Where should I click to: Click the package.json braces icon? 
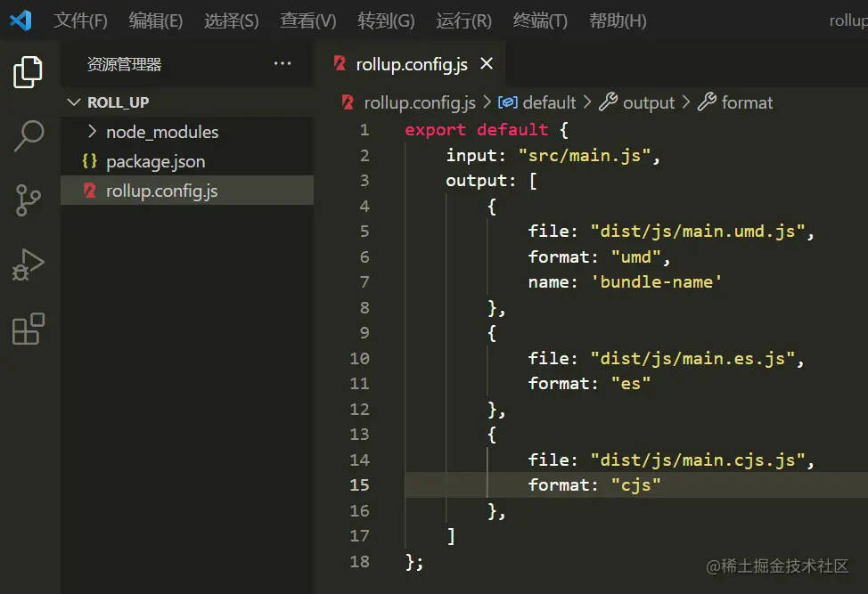point(90,161)
